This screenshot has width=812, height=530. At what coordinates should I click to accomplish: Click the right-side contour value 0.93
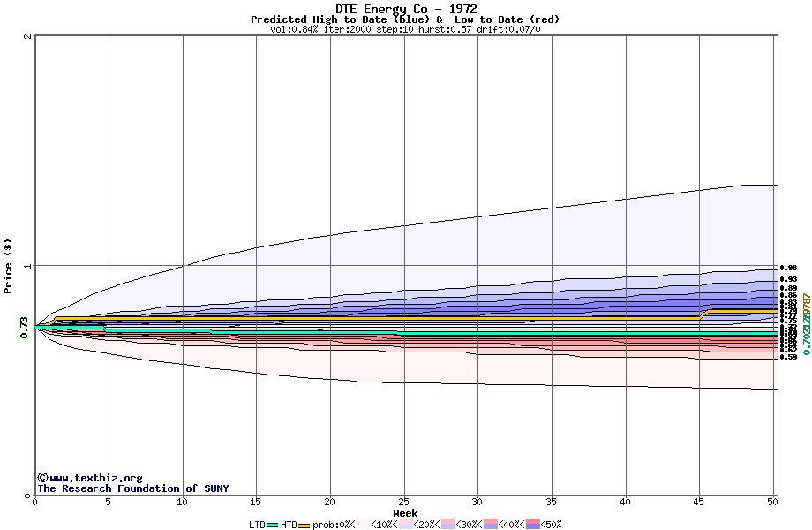[x=789, y=280]
